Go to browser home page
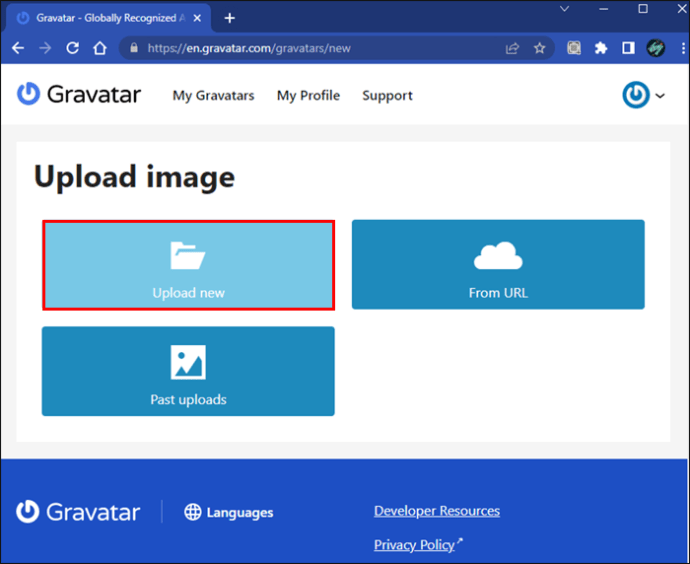Viewport: 690px width, 564px height. click(x=100, y=48)
